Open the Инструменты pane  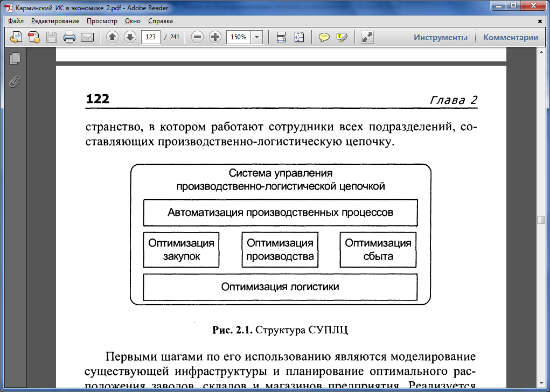click(440, 37)
